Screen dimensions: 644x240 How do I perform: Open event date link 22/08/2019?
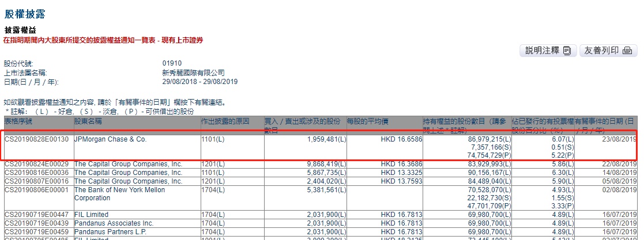(x=620, y=164)
